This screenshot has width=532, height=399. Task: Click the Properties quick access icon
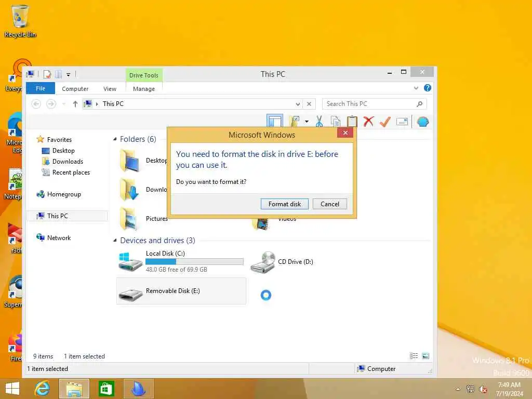pos(47,74)
